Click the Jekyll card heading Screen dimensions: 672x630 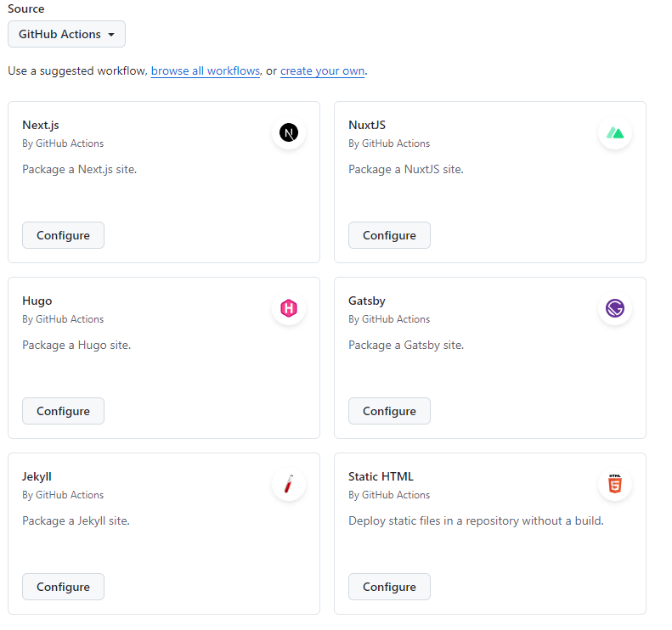37,476
